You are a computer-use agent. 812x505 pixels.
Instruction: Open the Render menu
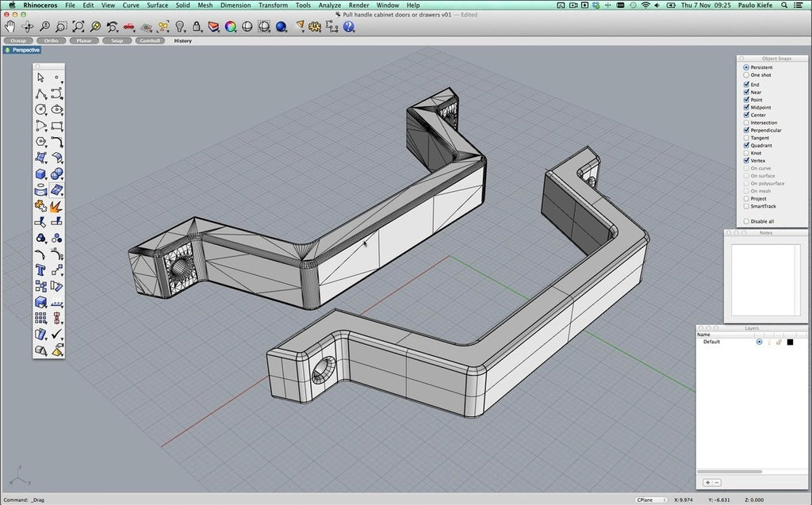click(359, 6)
